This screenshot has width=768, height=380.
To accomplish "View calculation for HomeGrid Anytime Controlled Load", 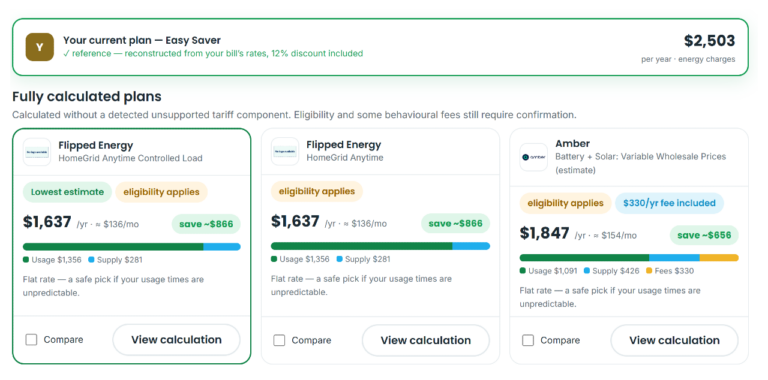I will [x=176, y=339].
